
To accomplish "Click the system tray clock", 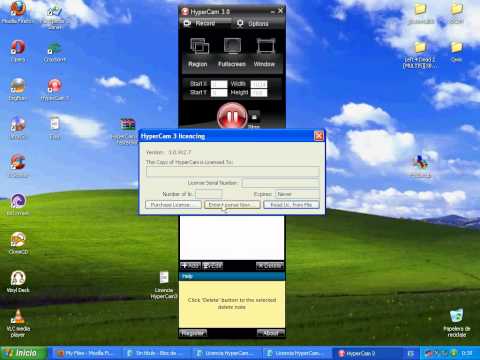I will [x=467, y=353].
